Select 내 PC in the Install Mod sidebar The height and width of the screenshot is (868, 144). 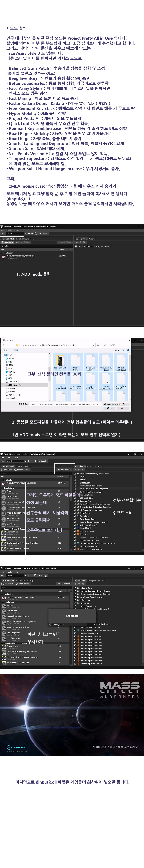pyautogui.click(x=10, y=355)
